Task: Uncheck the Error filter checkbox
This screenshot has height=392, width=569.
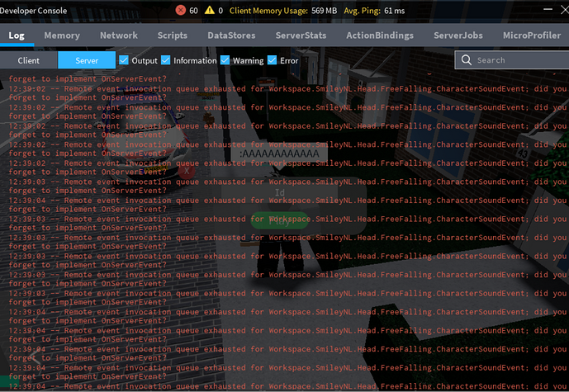Action: tap(273, 60)
